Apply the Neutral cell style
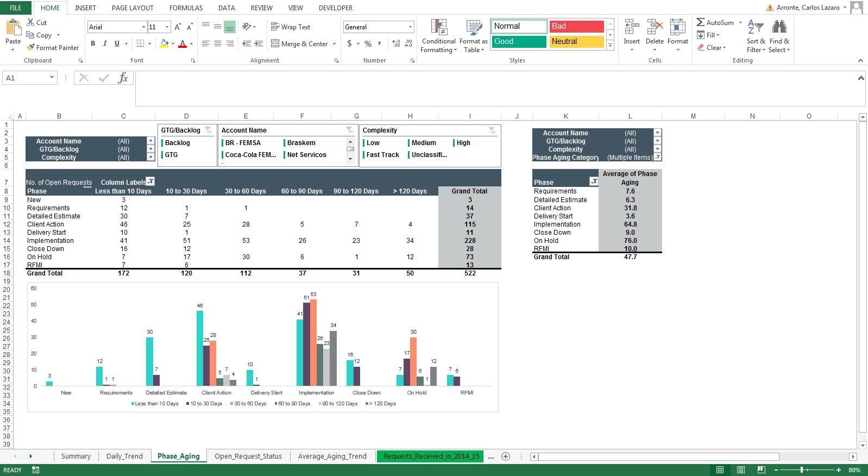This screenshot has width=868, height=476. [x=577, y=41]
